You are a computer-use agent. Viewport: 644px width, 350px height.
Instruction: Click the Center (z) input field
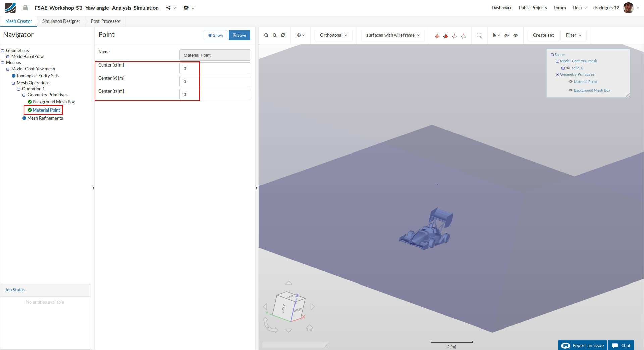click(215, 94)
